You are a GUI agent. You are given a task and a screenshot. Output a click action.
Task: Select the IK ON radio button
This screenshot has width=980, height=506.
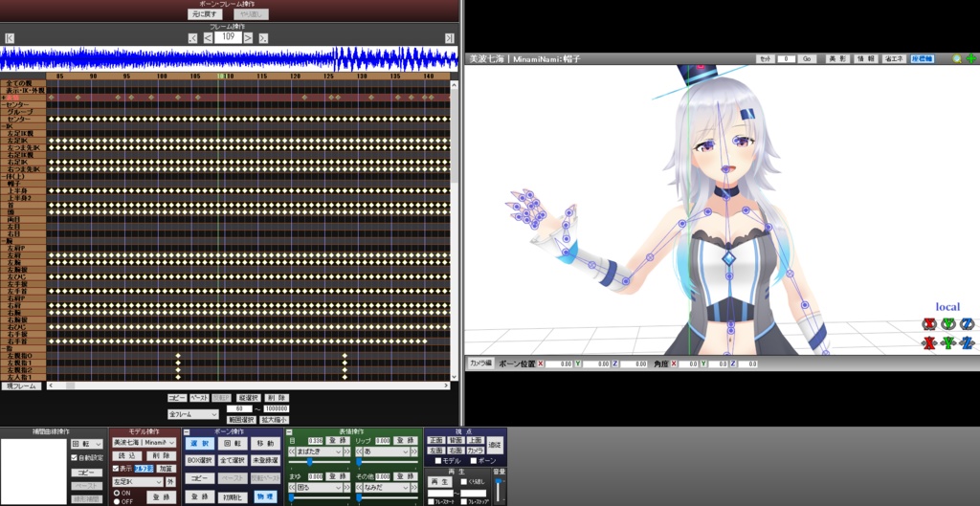[116, 493]
